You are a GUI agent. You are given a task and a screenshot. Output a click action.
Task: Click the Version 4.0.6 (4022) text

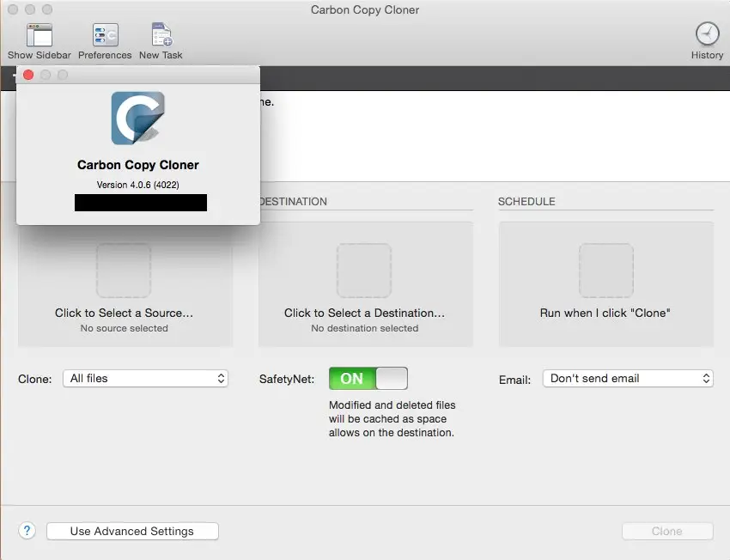(137, 185)
